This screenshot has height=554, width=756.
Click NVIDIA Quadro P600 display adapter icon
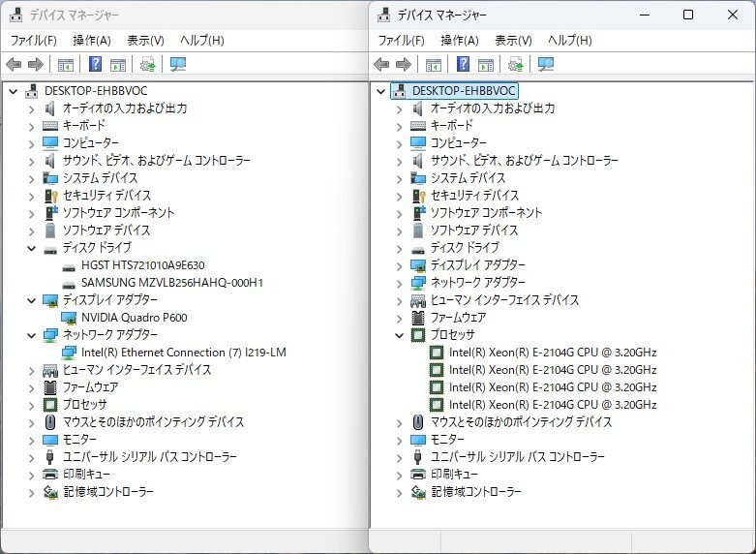tap(69, 318)
